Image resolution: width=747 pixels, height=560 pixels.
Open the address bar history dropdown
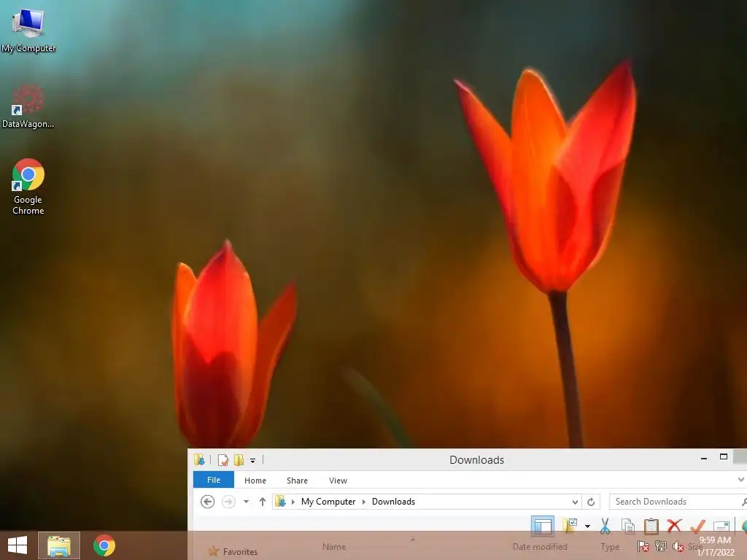pos(575,502)
